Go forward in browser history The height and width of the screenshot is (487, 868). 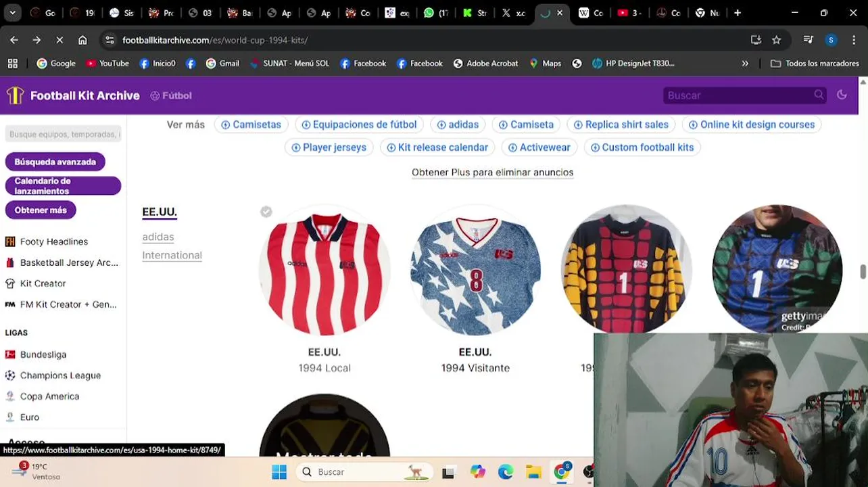tap(37, 40)
